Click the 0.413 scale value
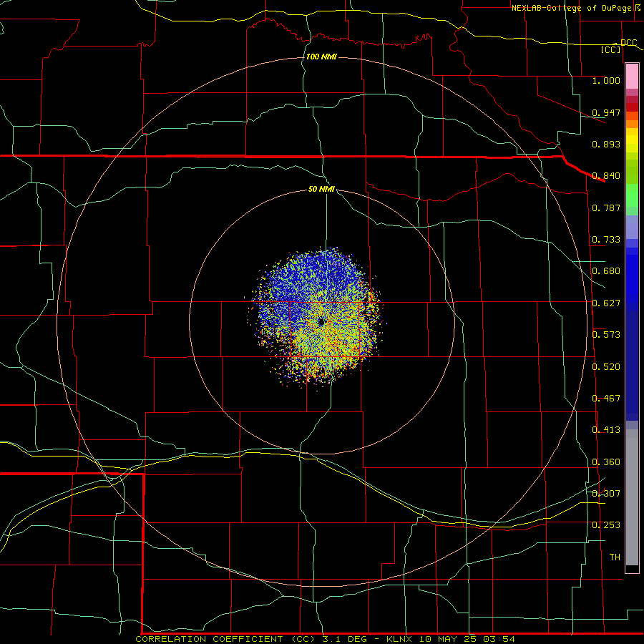Screen dimensions: 644x644 (606, 430)
